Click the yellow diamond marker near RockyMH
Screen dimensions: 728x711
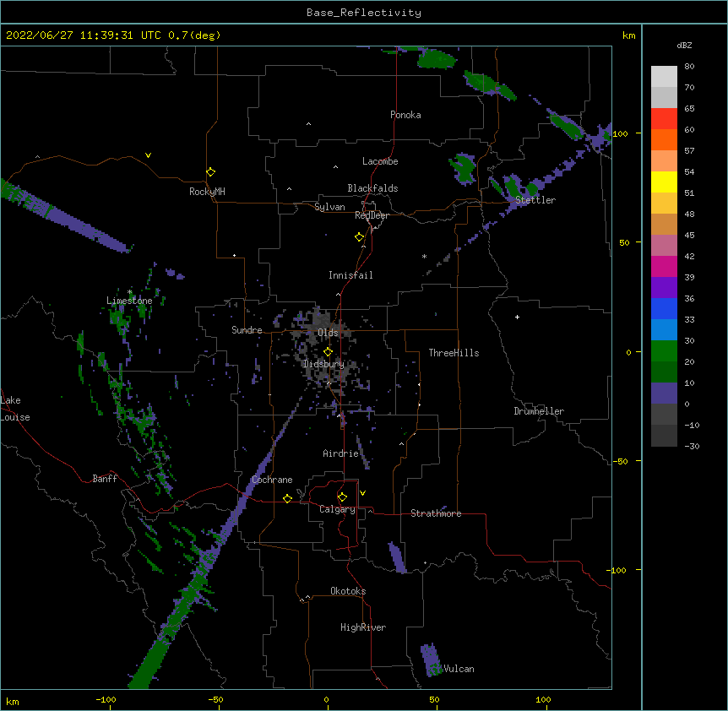(x=210, y=172)
